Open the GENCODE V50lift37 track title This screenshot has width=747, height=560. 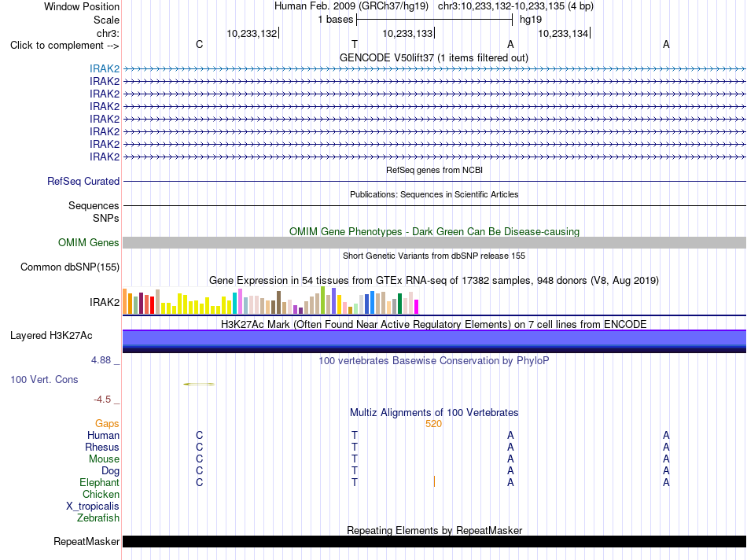[433, 57]
